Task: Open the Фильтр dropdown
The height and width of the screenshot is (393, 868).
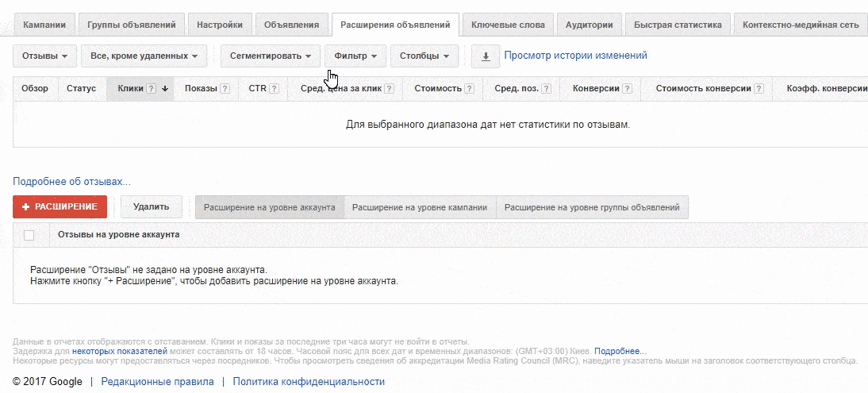Action: pyautogui.click(x=355, y=56)
